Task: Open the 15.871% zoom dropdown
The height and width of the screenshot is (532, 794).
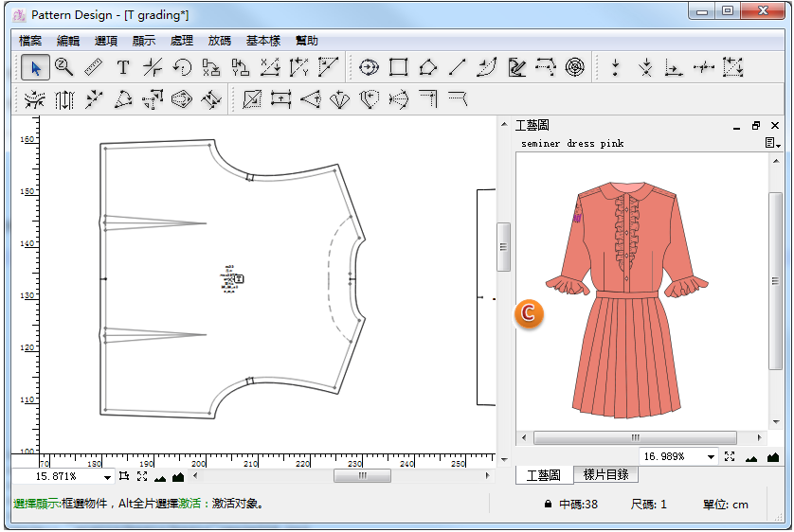Action: click(x=107, y=477)
